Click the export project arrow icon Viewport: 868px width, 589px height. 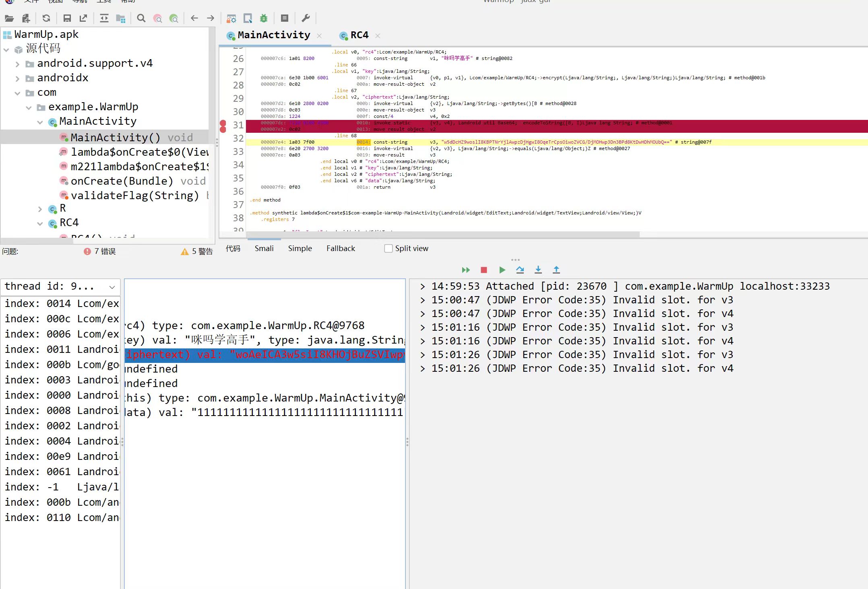(x=83, y=18)
